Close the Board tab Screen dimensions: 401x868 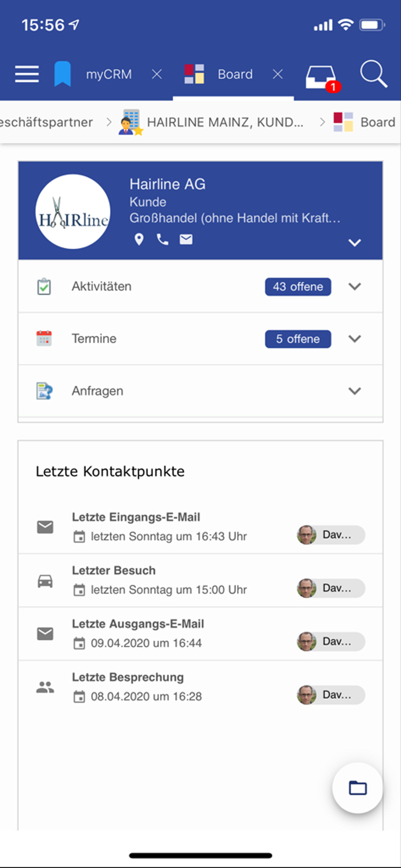pyautogui.click(x=278, y=75)
